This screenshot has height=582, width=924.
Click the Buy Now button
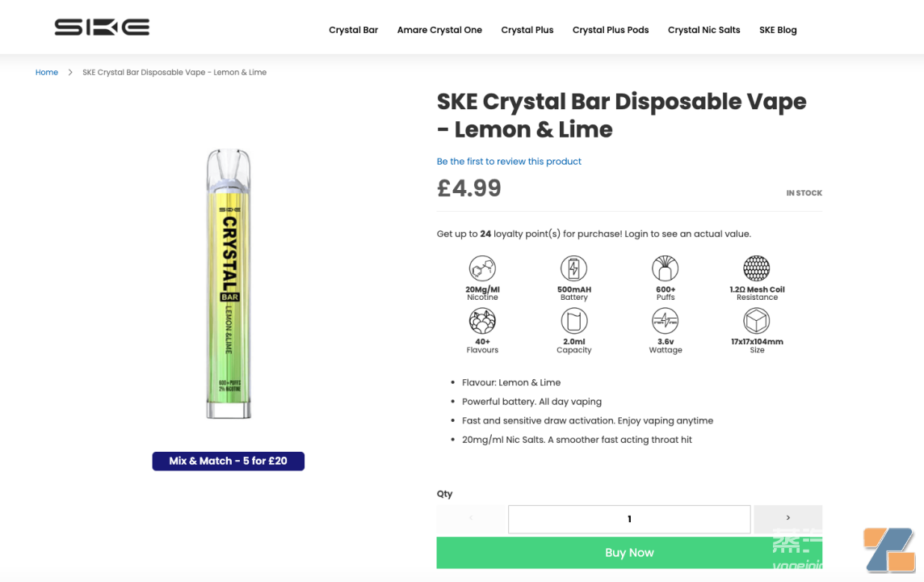click(x=629, y=553)
